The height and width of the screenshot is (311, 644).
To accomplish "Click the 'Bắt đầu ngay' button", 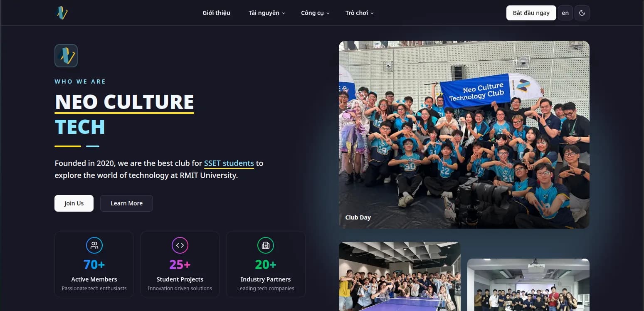I will (531, 13).
